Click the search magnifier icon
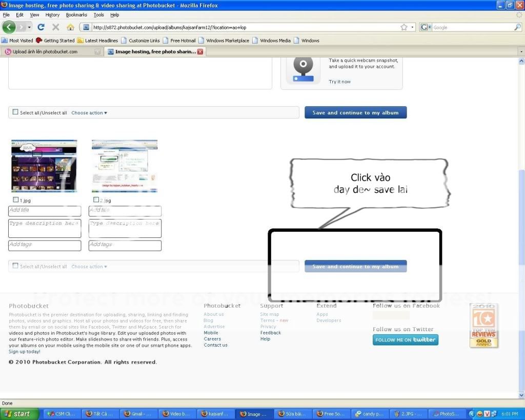 [518, 27]
